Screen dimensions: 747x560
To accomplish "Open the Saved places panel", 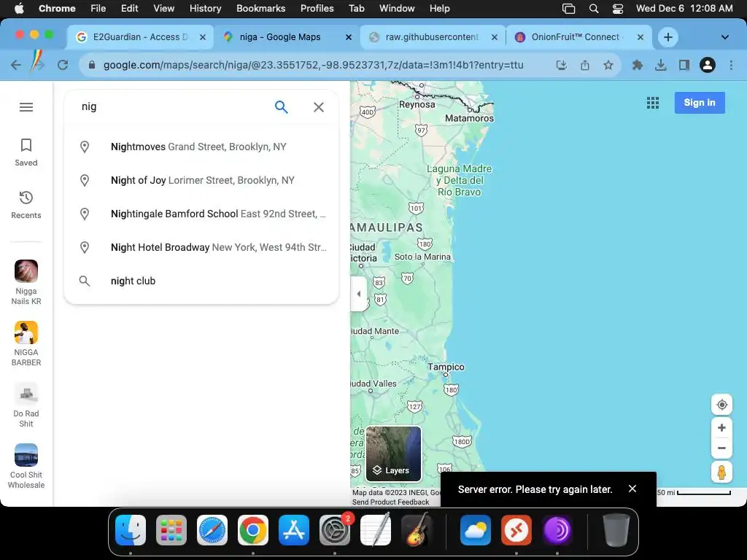I will click(x=26, y=152).
